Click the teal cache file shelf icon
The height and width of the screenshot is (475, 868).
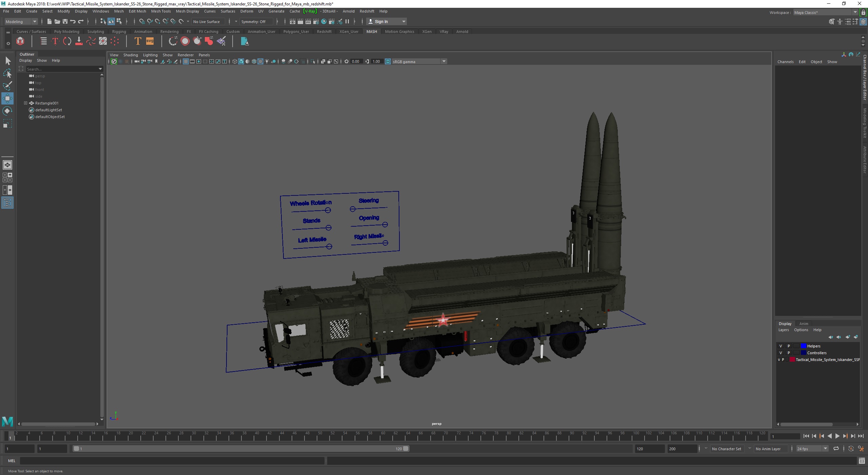244,41
